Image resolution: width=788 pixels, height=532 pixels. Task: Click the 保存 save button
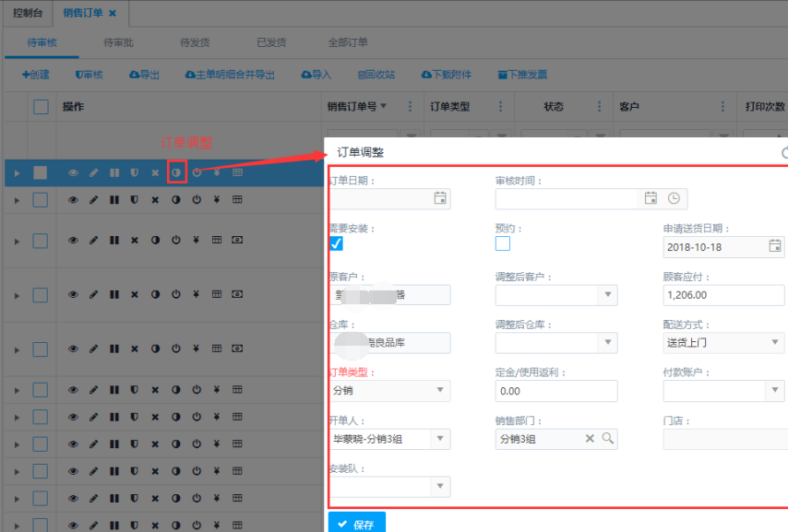[x=356, y=524]
